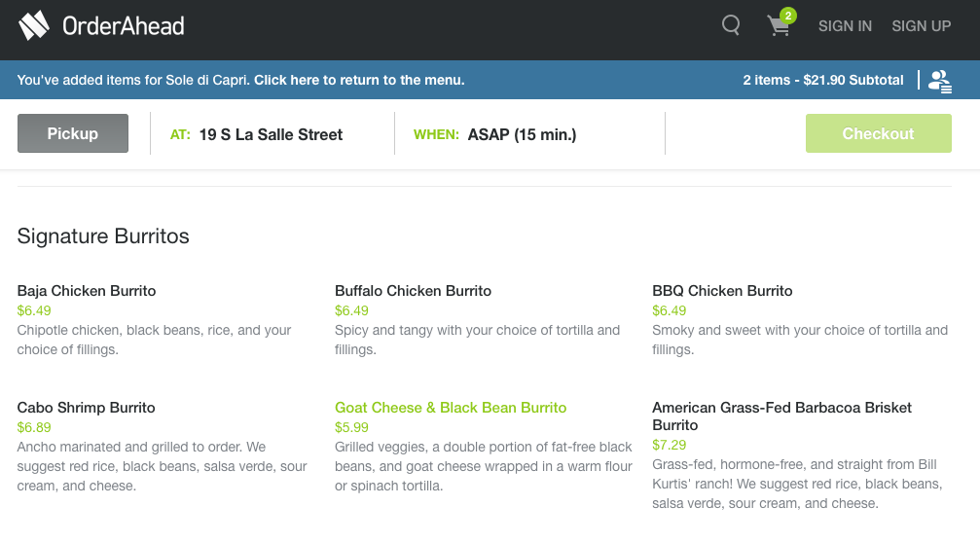The height and width of the screenshot is (542, 980).
Task: Open the shopping cart icon
Action: point(779,26)
